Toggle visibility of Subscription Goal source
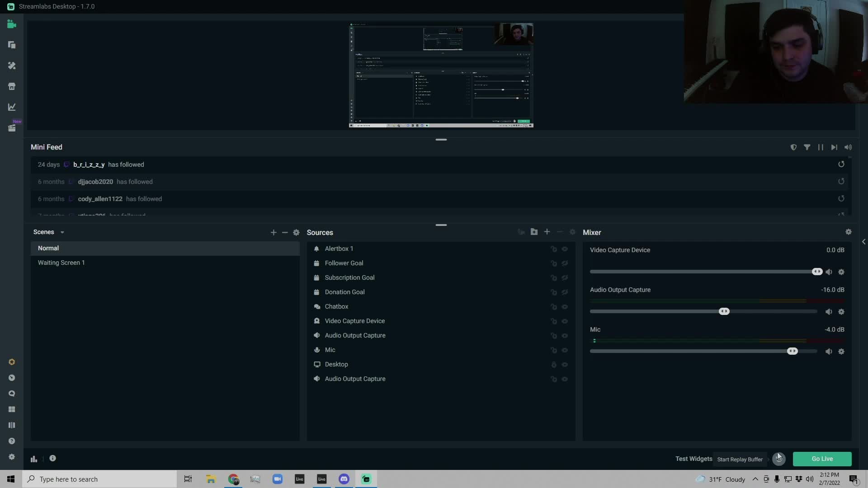Screen dimensions: 868x488 [565, 278]
